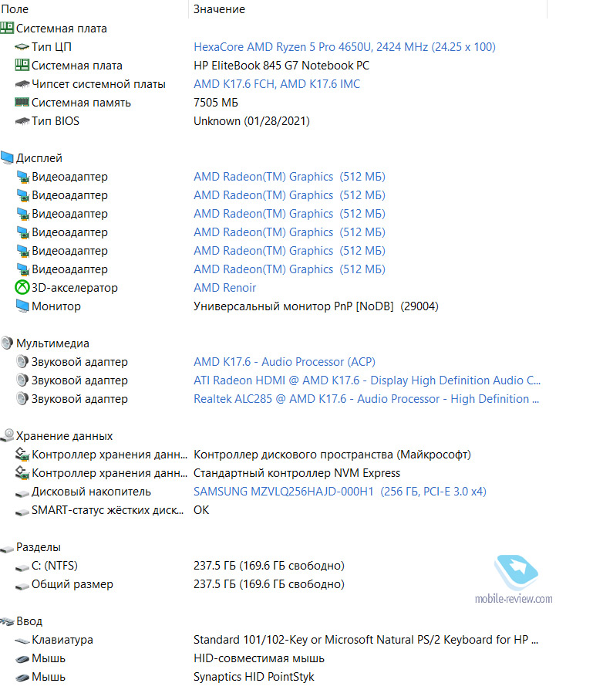Click the keyboard icon beside Клавиатура
Screen dimensions: 593x700
(22, 641)
